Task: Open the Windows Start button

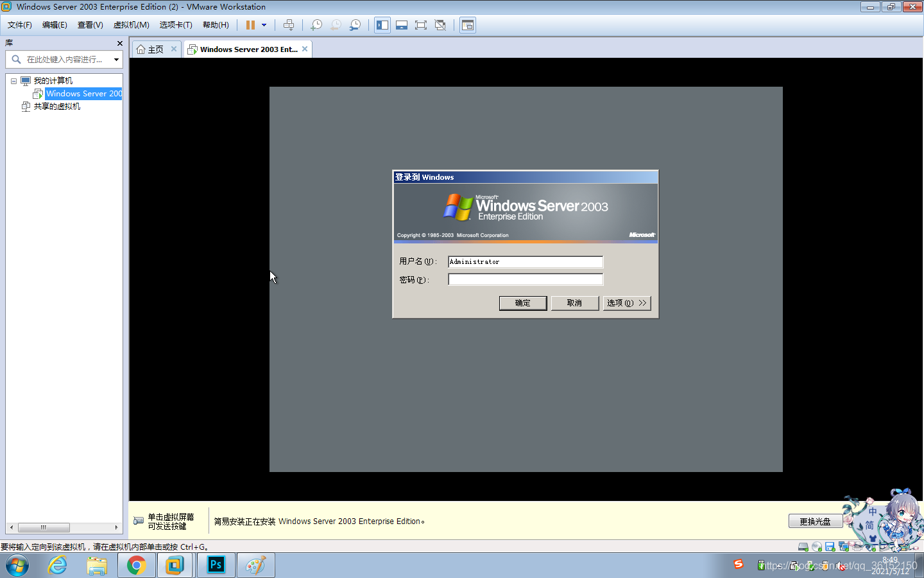Action: 17,566
